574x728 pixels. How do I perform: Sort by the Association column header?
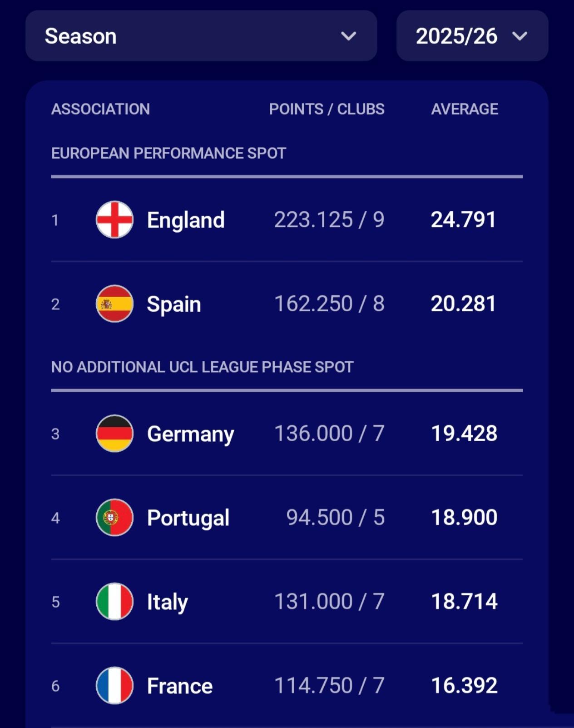100,109
